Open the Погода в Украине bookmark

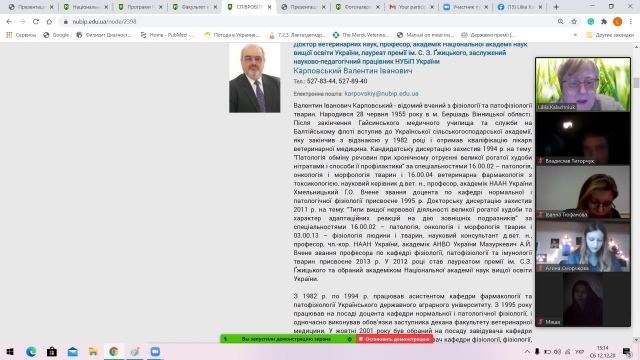(232, 35)
